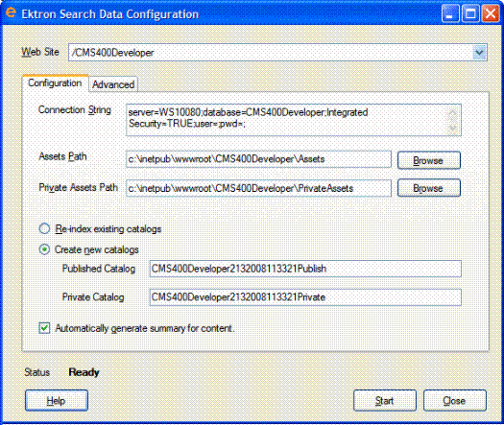This screenshot has height=425, width=504.
Task: Click the Start button
Action: (384, 400)
